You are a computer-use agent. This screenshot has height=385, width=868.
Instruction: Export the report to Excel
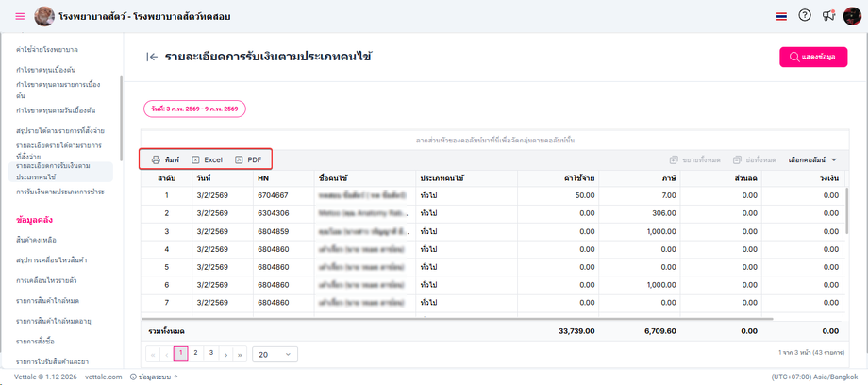207,159
